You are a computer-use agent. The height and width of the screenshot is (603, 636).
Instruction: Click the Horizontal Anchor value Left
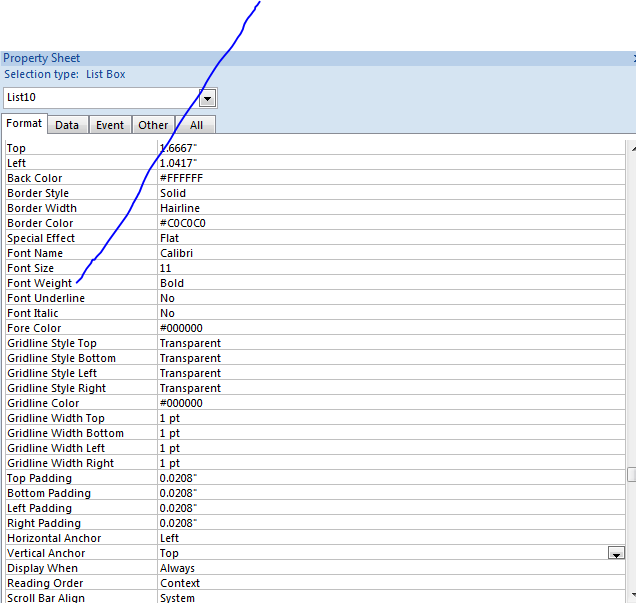[169, 539]
